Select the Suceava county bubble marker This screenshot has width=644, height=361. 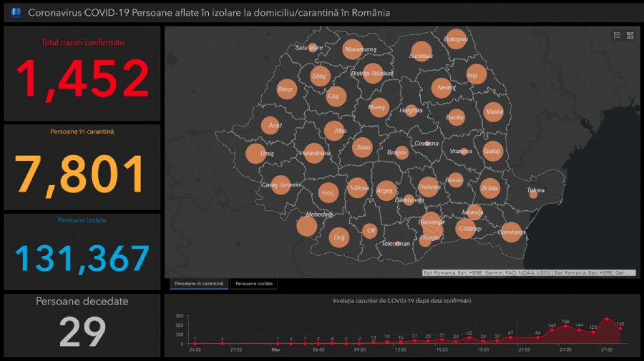pos(421,51)
